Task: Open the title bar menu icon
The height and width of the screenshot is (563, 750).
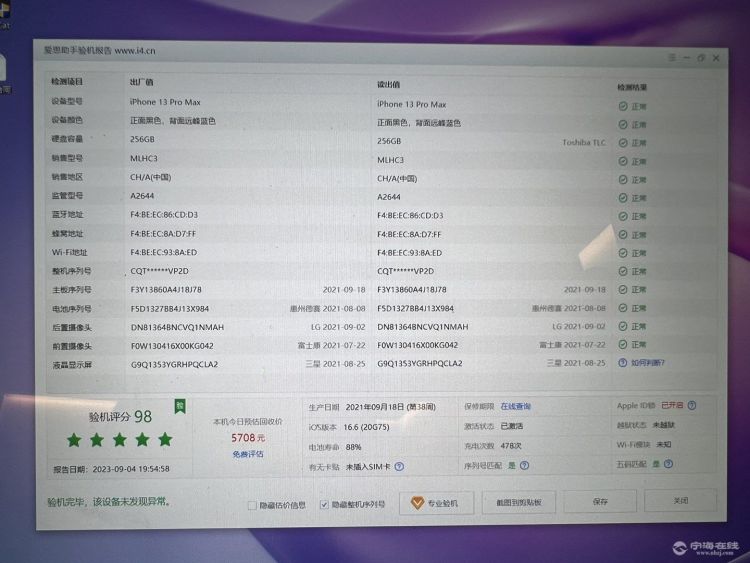Action: [x=672, y=57]
